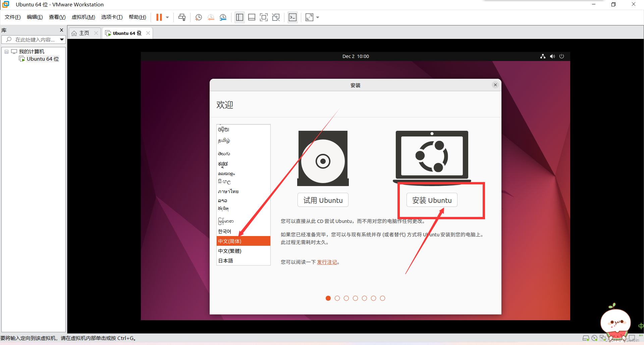The image size is (644, 345).
Task: Select ภาษาไทย language
Action: (x=244, y=191)
